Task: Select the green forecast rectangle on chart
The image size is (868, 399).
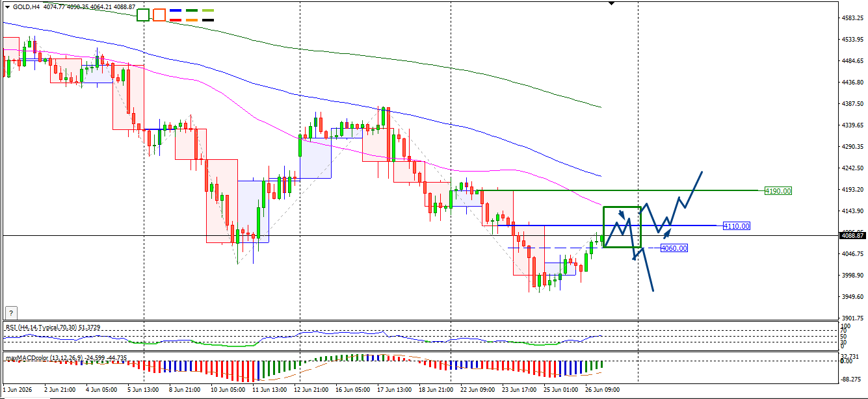Action: click(x=622, y=227)
